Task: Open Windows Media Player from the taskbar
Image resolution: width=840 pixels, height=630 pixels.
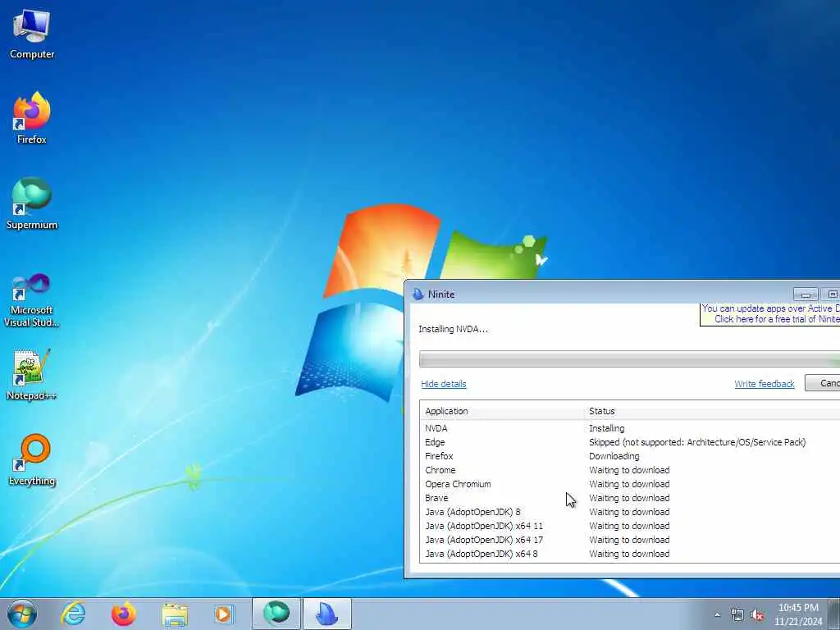Action: [x=224, y=614]
